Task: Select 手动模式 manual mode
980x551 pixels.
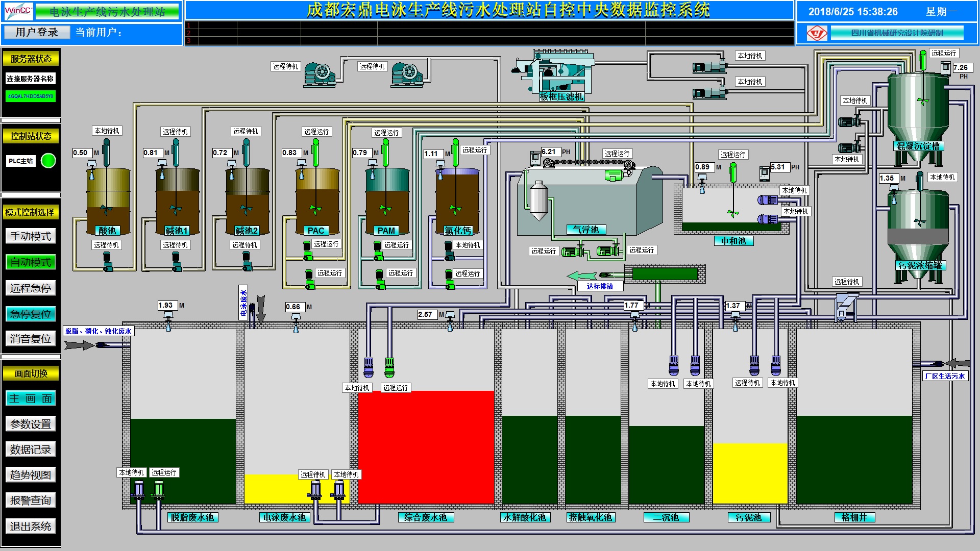Action: click(x=31, y=236)
